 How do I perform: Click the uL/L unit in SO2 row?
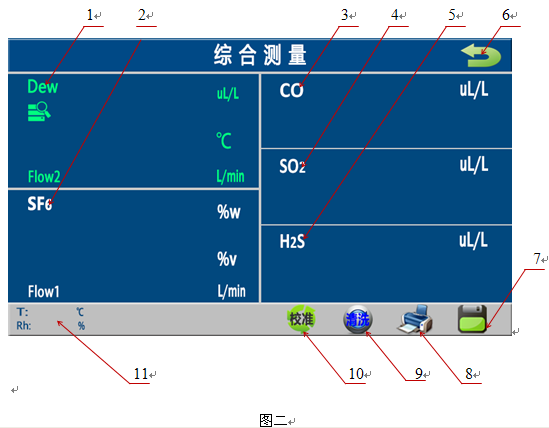(x=474, y=165)
